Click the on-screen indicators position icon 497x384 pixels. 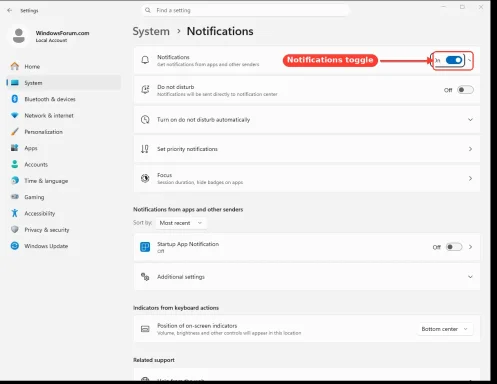(145, 329)
